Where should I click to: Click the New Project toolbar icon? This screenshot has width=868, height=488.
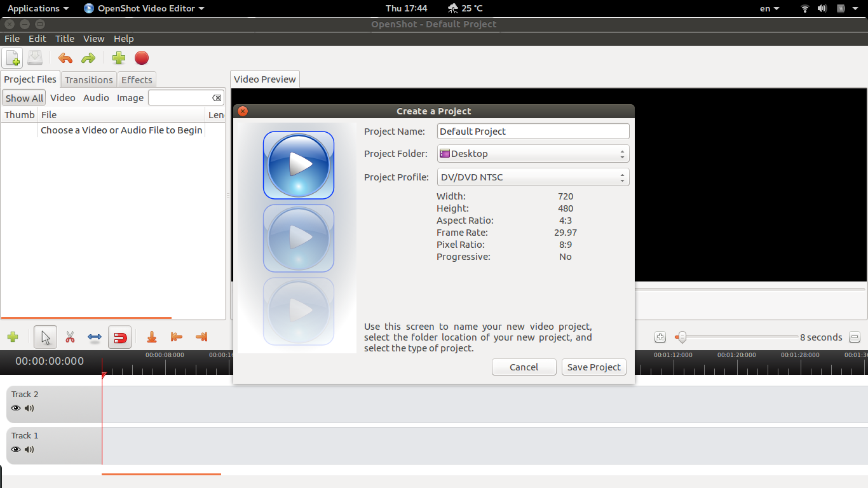13,58
